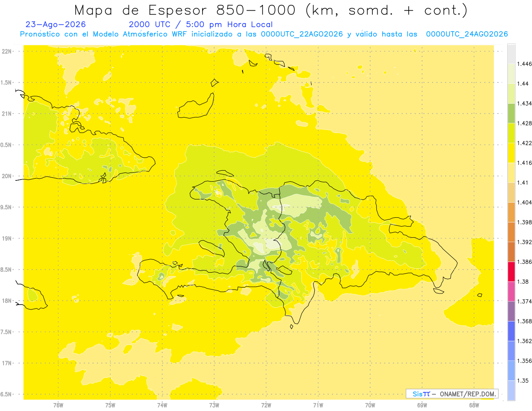Click the legend value "1.404"
The width and height of the screenshot is (532, 411).
coord(525,202)
